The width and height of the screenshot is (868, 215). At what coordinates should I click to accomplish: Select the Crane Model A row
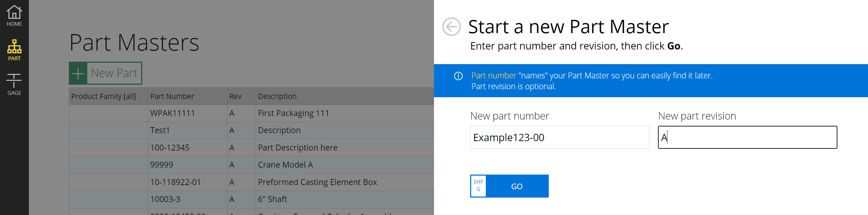click(285, 165)
